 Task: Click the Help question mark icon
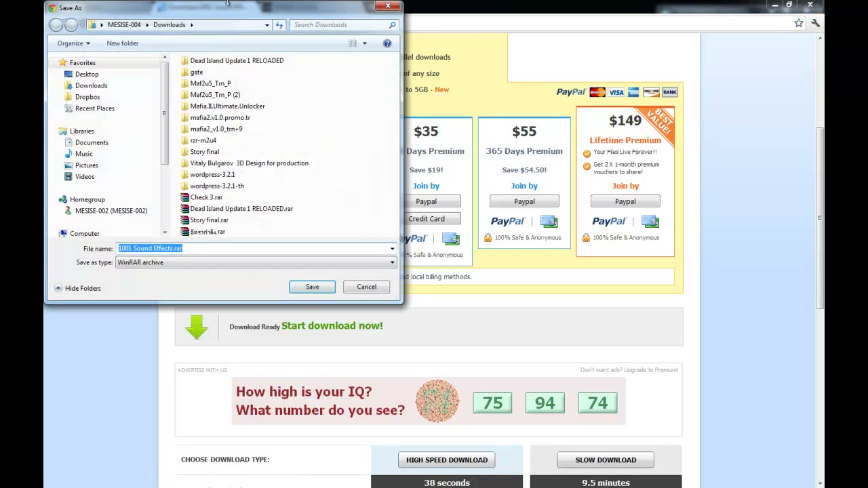click(387, 43)
